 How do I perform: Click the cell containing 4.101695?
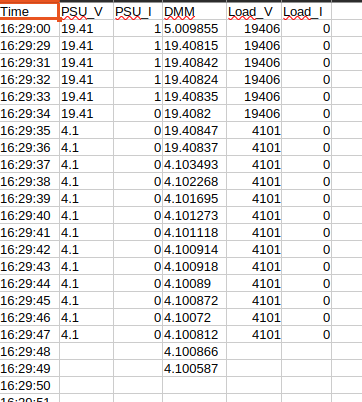(195, 199)
